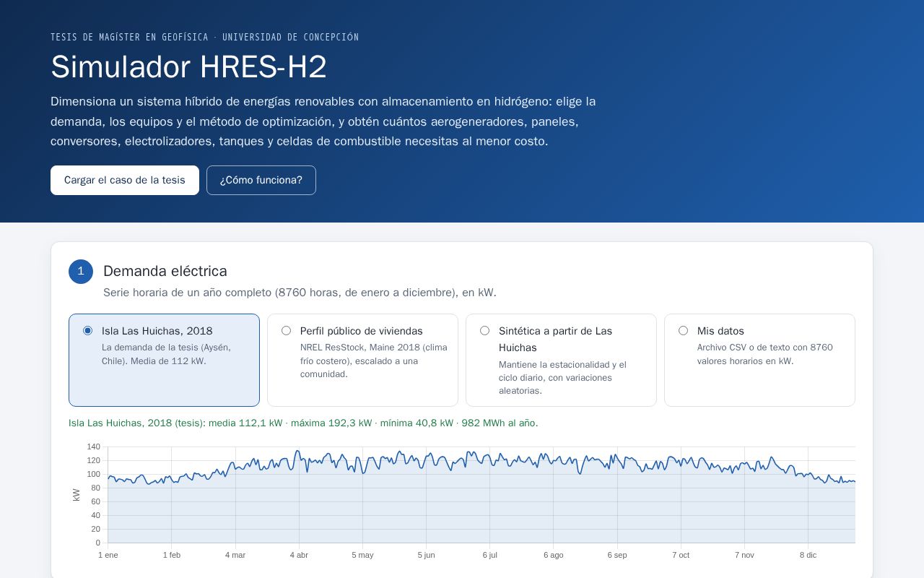Click the '1 ene' axis label

pos(108,555)
